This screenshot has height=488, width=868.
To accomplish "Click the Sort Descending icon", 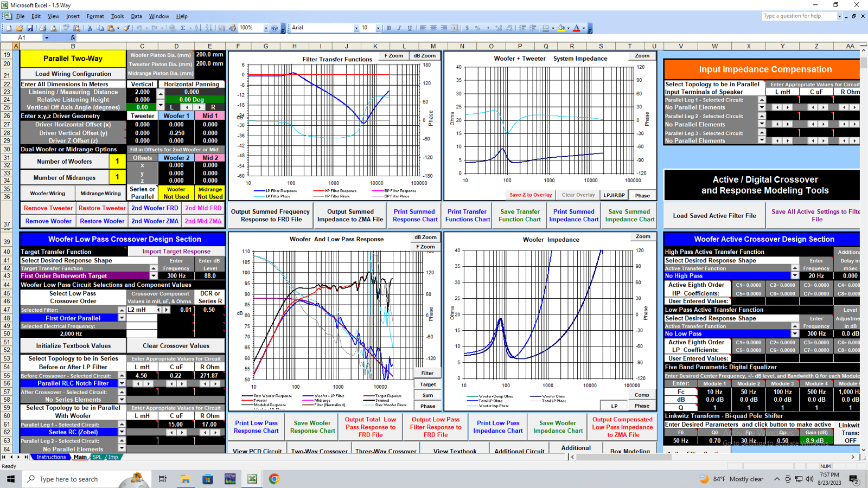I will click(209, 28).
